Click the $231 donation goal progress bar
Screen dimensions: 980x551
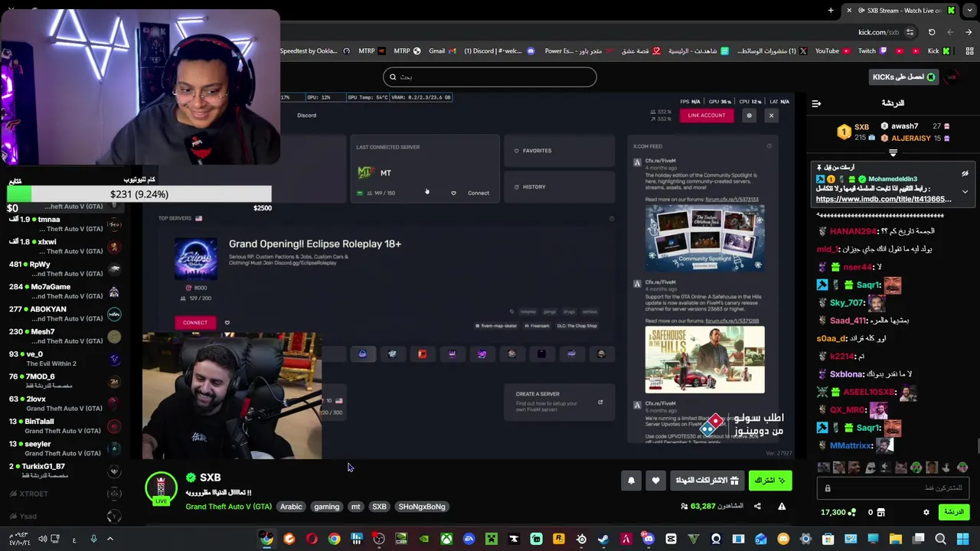[x=139, y=194]
